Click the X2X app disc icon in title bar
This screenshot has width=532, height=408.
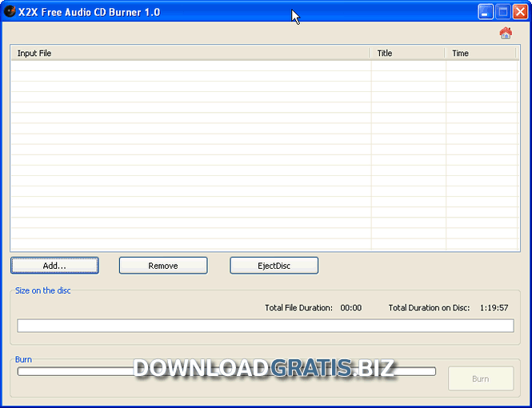[x=10, y=12]
